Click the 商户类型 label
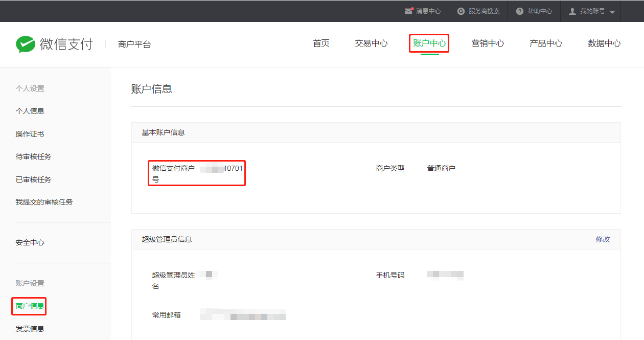 pos(390,168)
